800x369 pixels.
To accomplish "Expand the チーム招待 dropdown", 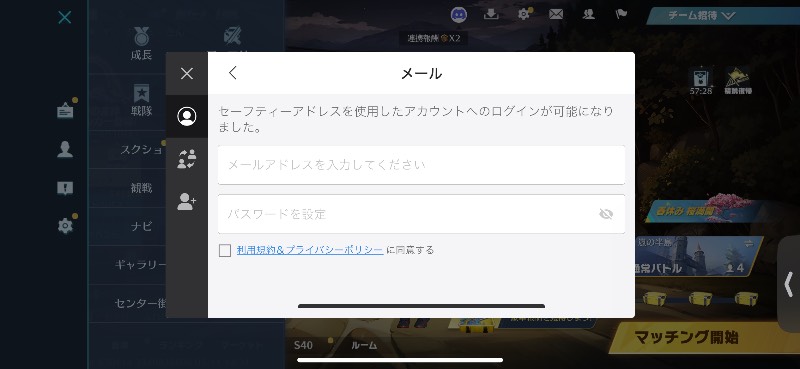I will point(702,16).
